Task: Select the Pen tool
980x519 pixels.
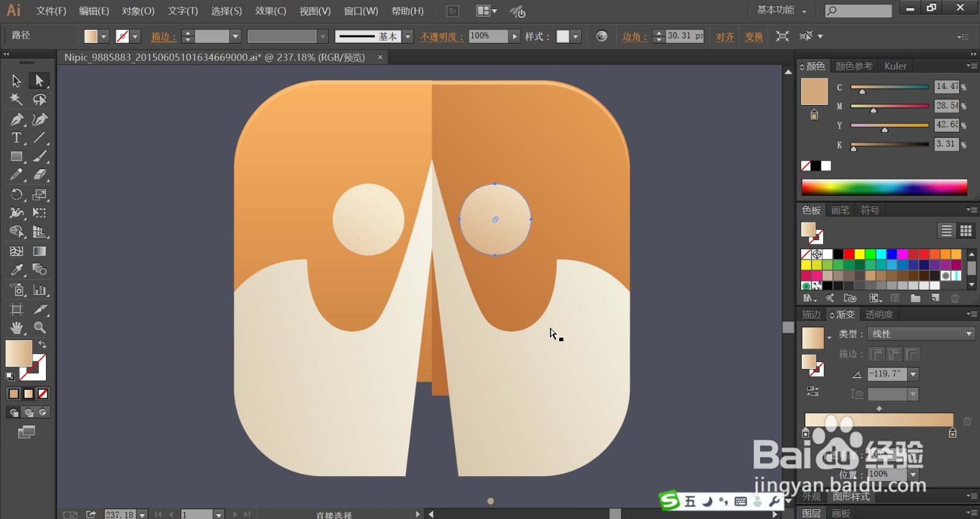Action: [17, 119]
